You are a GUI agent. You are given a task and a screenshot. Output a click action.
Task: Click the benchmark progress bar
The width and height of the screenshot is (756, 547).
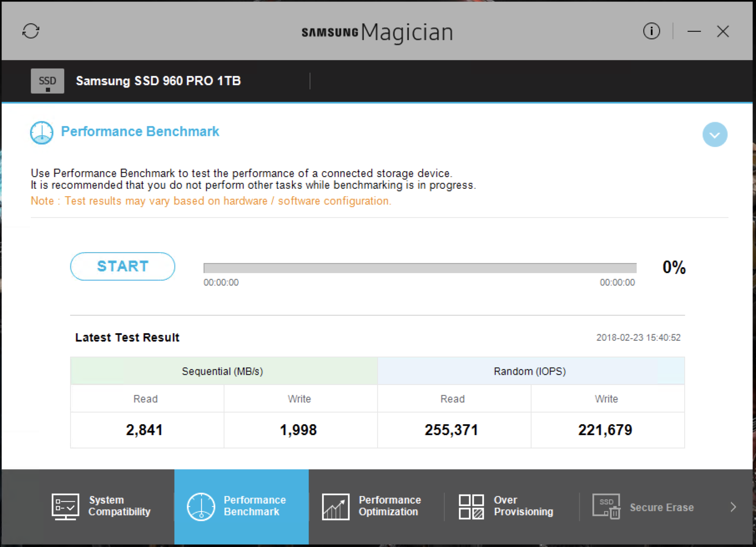coord(420,268)
